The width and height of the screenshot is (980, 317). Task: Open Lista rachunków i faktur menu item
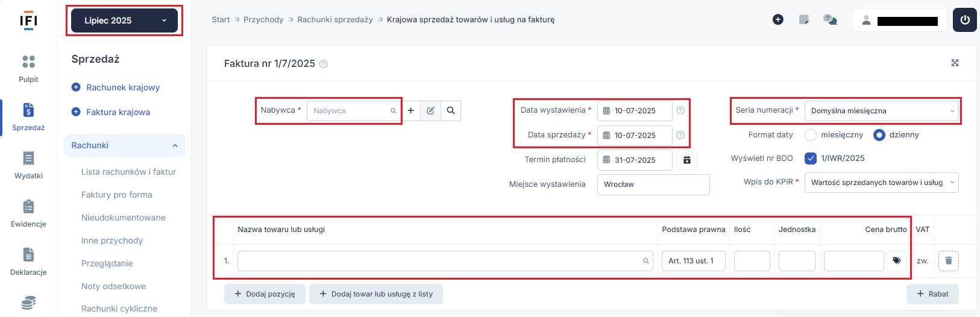tap(128, 172)
